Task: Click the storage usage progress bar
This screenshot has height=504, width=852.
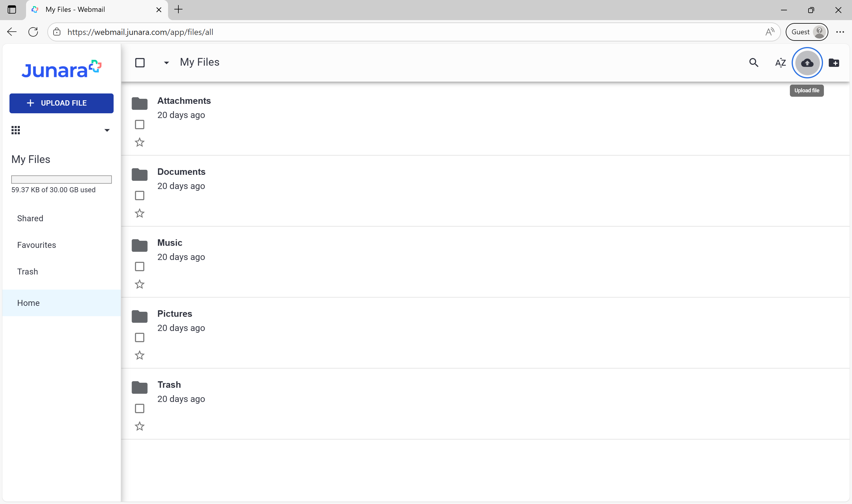Action: point(62,179)
